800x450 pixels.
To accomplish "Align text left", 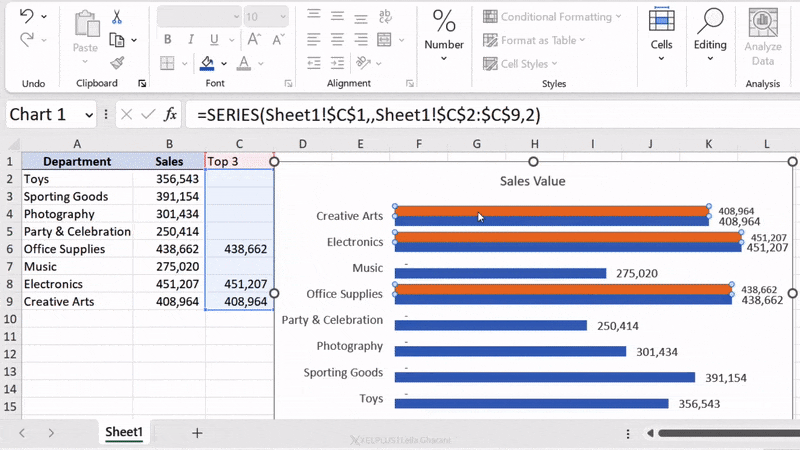I will 314,39.
